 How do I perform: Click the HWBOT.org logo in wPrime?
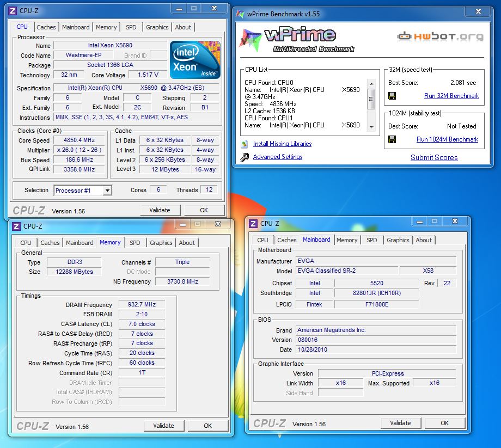441,36
